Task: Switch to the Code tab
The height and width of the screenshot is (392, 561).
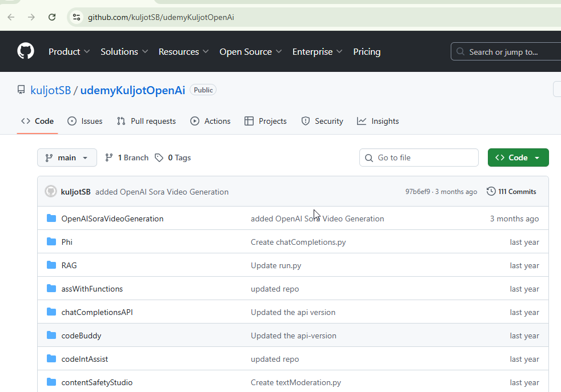Action: click(37, 121)
